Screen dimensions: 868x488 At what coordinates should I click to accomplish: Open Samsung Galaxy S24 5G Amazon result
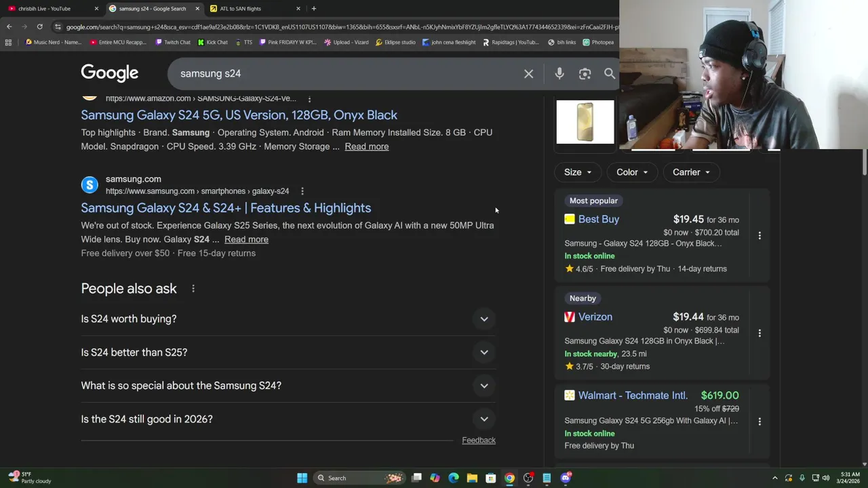239,115
